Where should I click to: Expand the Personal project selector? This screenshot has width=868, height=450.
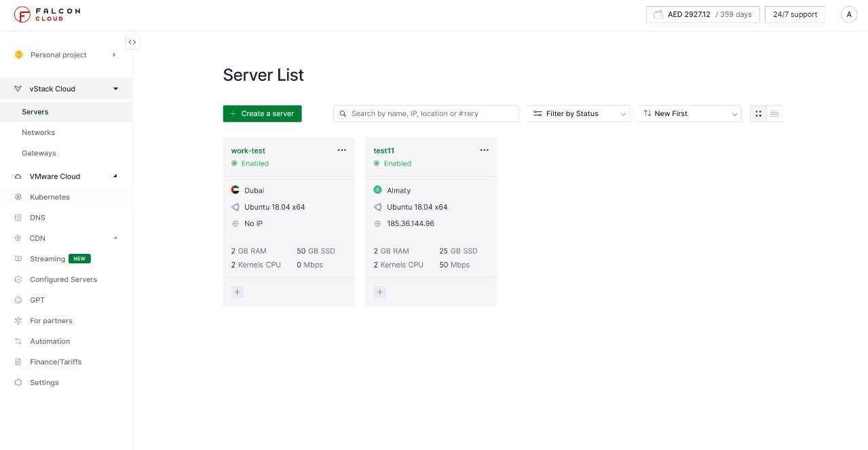point(66,55)
